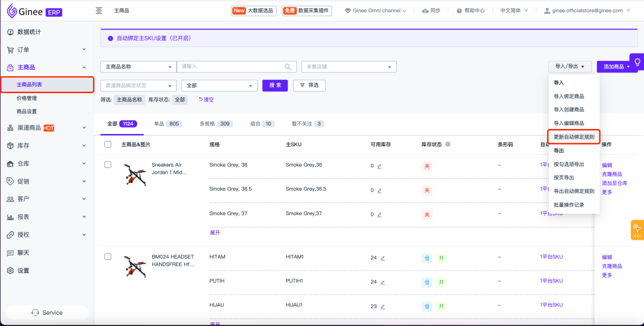Click the 库存状态 help question icon
Viewport: 644px width, 326px height.
tap(448, 144)
